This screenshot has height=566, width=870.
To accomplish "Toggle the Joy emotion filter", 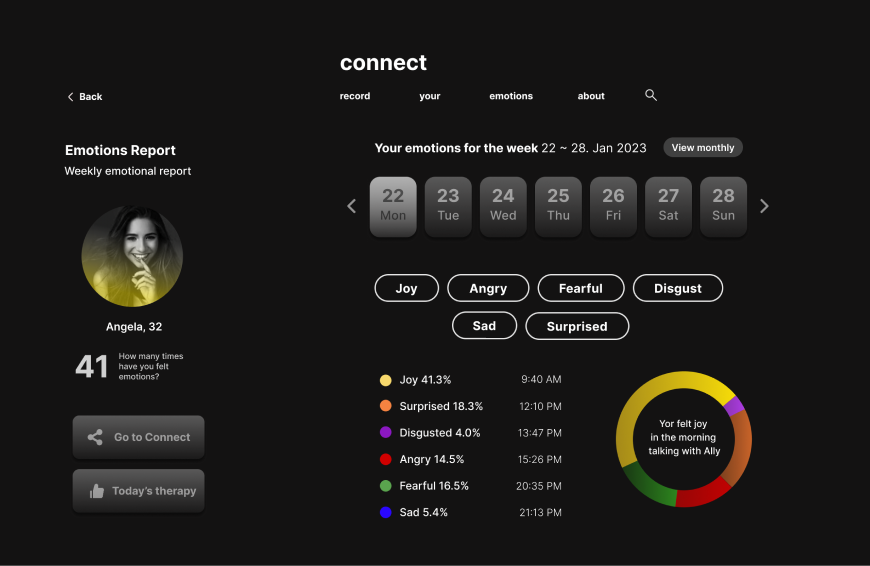I will click(406, 288).
